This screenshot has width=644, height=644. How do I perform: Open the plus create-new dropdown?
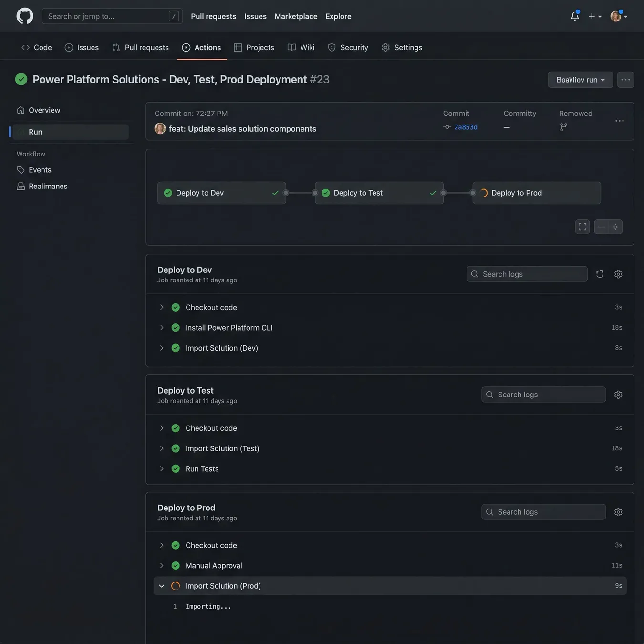pos(594,16)
